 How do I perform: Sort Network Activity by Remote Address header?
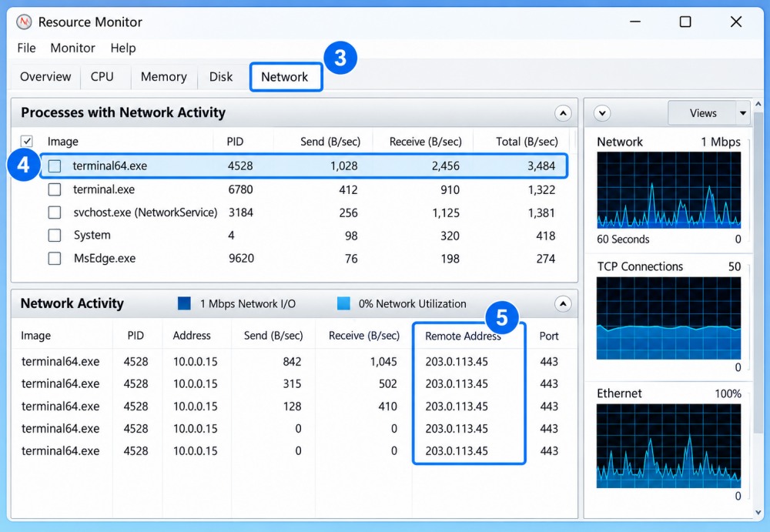(x=463, y=336)
